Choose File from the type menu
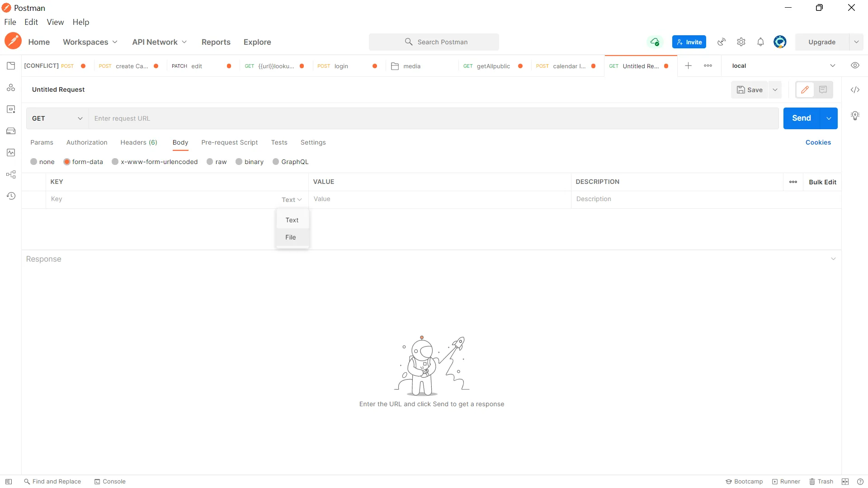This screenshot has width=868, height=488. 291,237
